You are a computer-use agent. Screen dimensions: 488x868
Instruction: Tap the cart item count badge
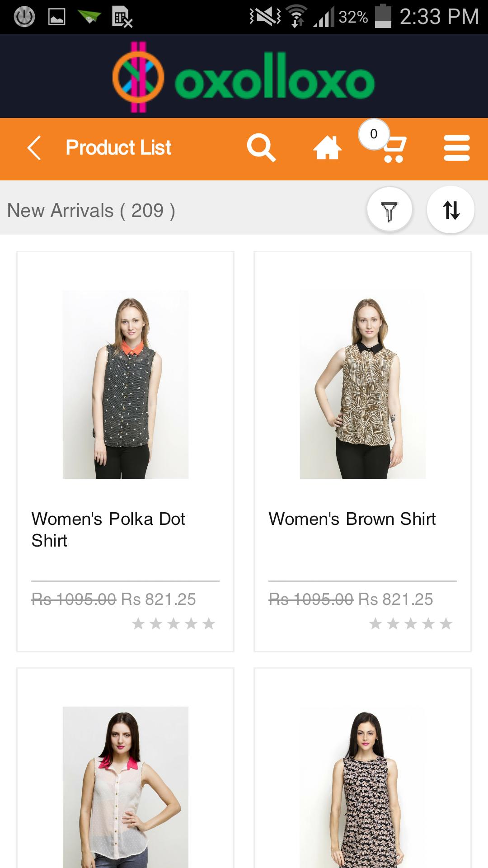(x=374, y=134)
